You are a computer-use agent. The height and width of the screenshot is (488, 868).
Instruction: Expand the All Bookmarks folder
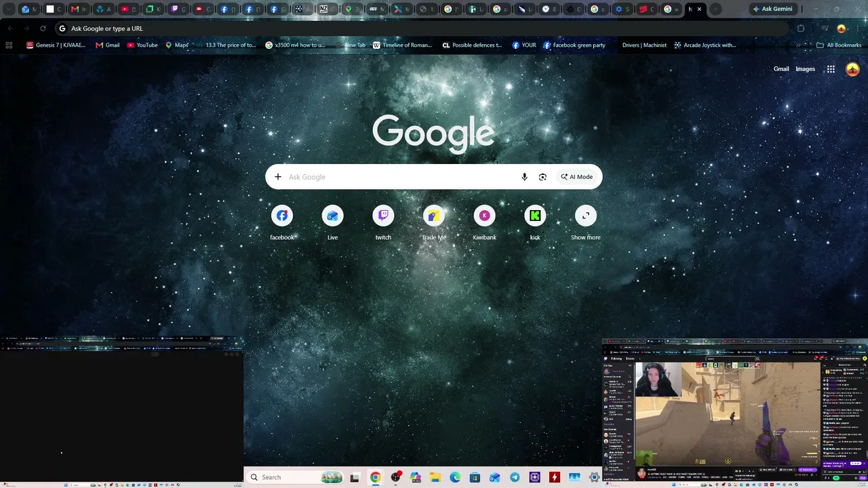pos(839,45)
